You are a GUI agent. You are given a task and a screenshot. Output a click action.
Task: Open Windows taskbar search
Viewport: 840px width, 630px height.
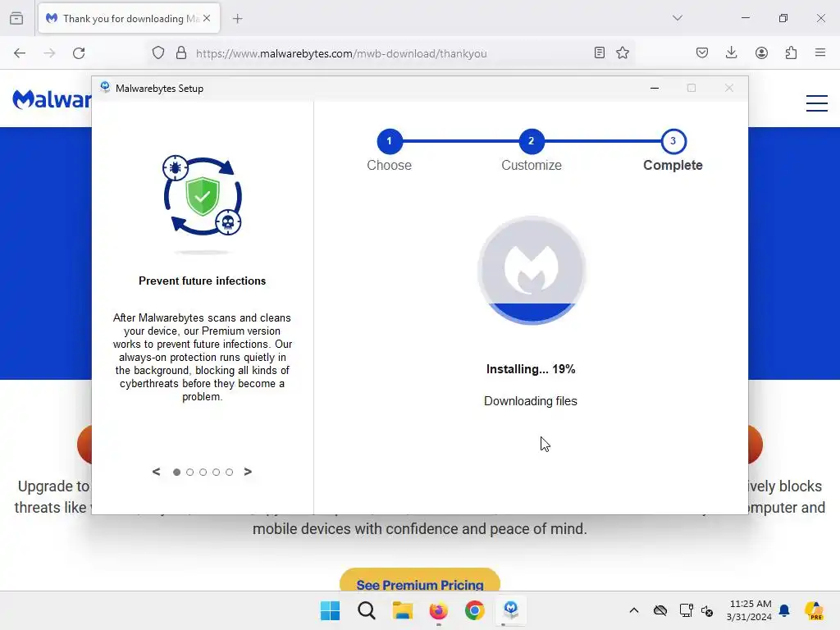pyautogui.click(x=367, y=610)
